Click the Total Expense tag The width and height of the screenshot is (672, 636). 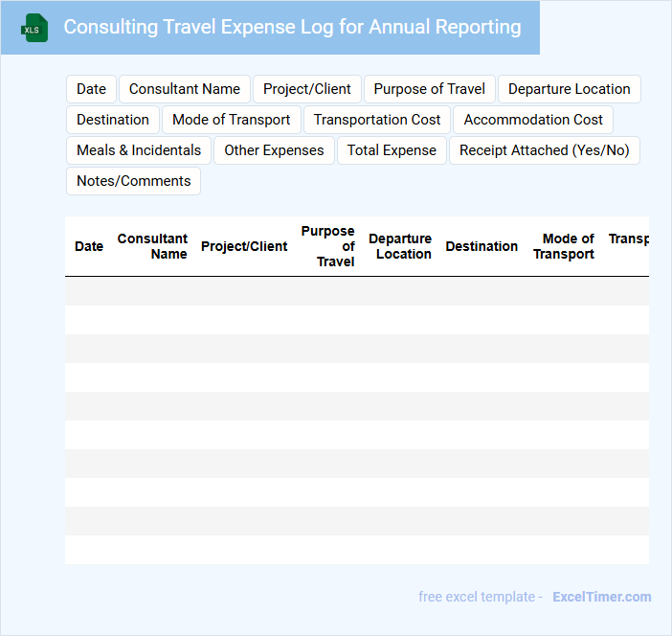[392, 150]
